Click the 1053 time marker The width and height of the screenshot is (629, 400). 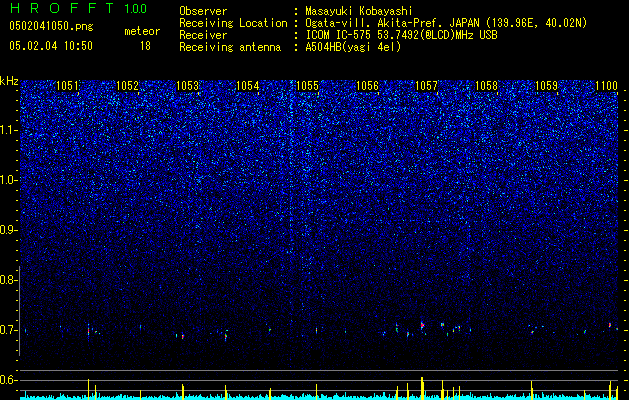188,86
